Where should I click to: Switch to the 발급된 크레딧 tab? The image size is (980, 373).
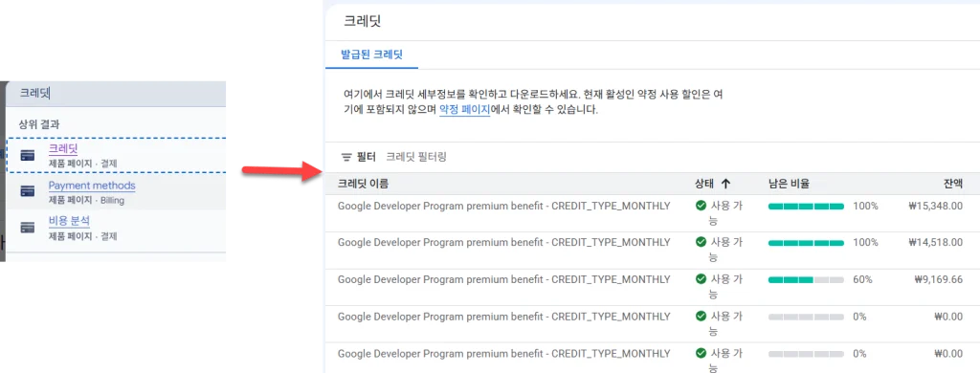coord(372,55)
